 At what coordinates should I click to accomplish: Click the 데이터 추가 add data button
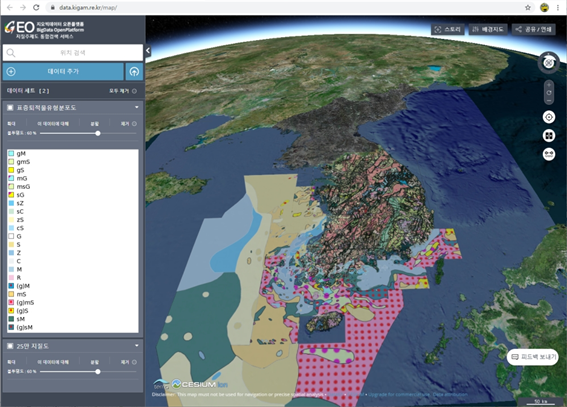click(x=63, y=72)
